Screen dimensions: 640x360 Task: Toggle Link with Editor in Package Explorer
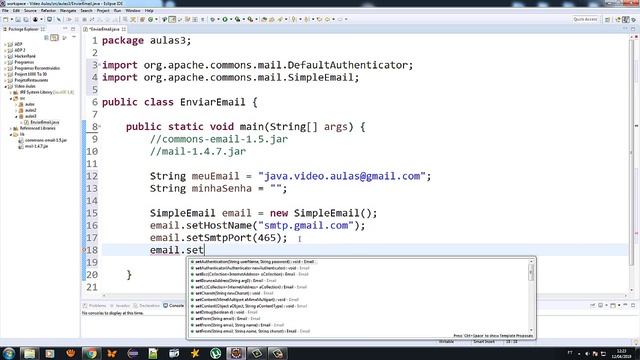[x=54, y=38]
